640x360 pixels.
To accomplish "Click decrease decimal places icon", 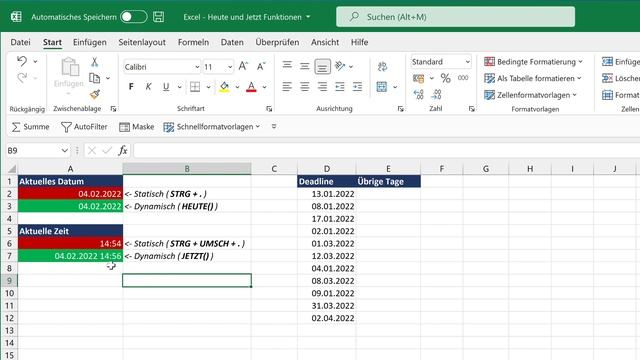I will point(436,94).
